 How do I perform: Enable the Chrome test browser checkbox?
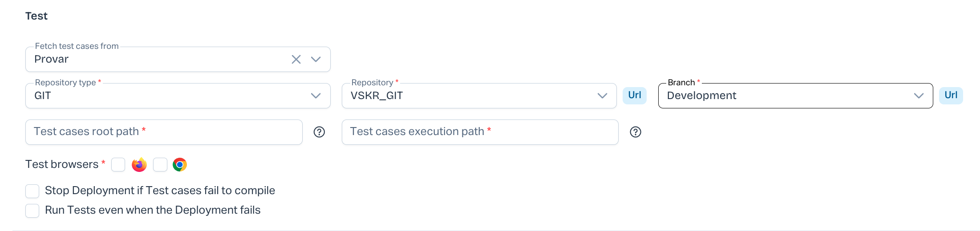point(160,165)
